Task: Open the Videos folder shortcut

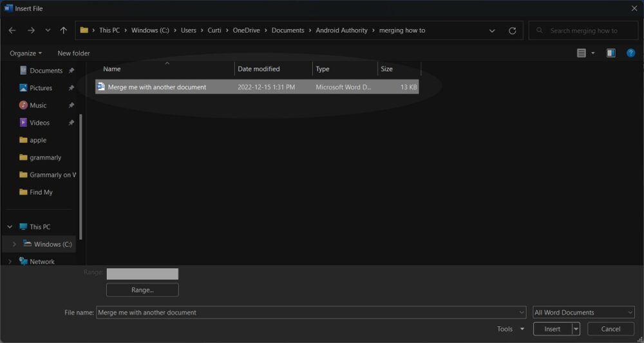Action: [39, 122]
